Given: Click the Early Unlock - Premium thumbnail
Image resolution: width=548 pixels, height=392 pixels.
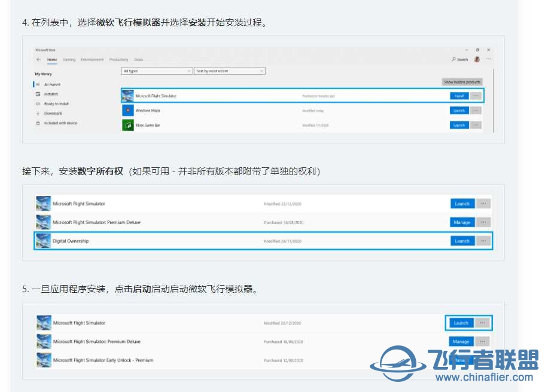Looking at the screenshot, I should [x=44, y=360].
